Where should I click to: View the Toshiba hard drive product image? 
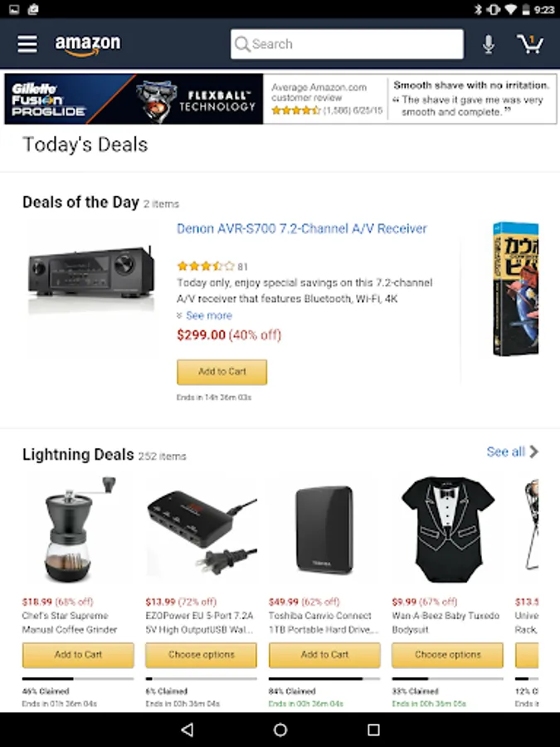pyautogui.click(x=324, y=530)
